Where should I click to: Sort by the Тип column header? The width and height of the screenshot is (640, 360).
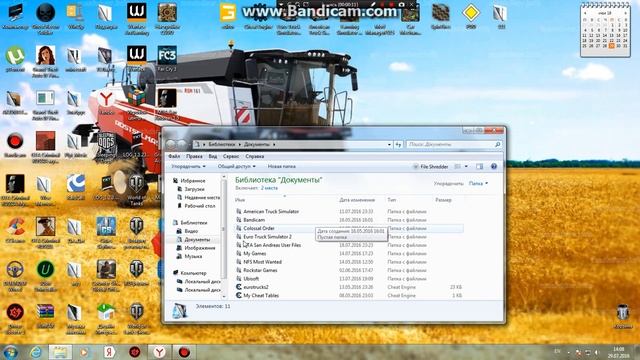(x=391, y=200)
